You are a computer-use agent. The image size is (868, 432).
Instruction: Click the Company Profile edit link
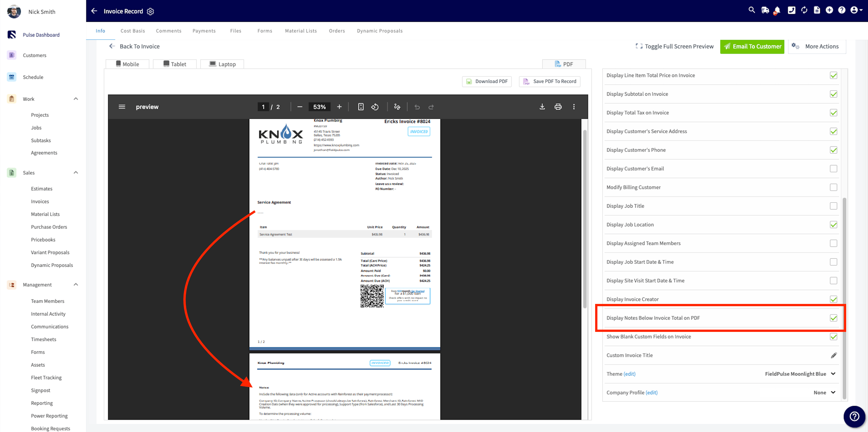(x=651, y=393)
